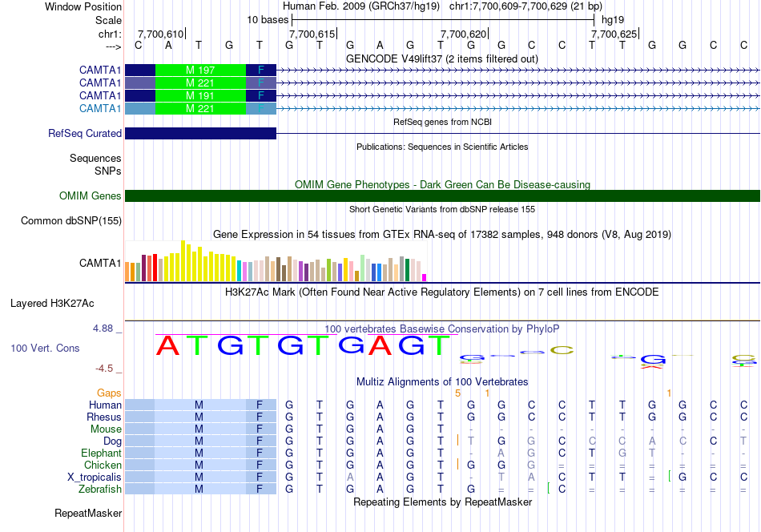Viewport: 761px width, 532px height.
Task: Click the 'Rhesus' species row label
Action: click(104, 417)
